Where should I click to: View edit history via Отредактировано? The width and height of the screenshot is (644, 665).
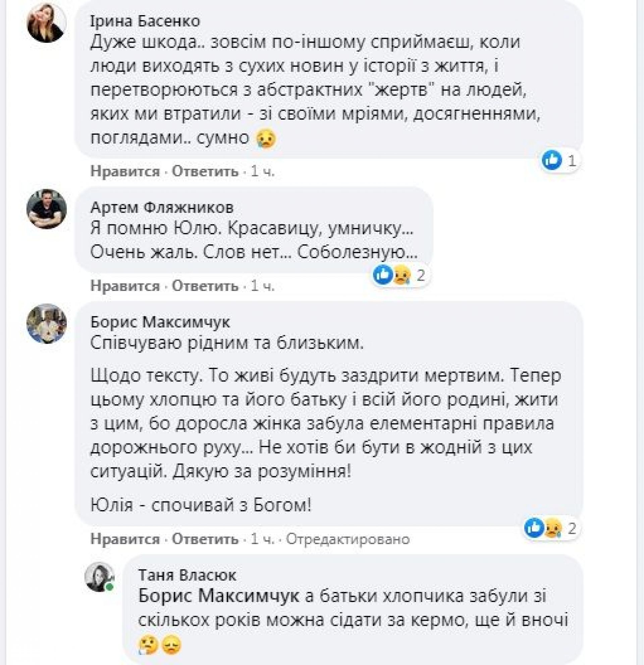coord(347,539)
